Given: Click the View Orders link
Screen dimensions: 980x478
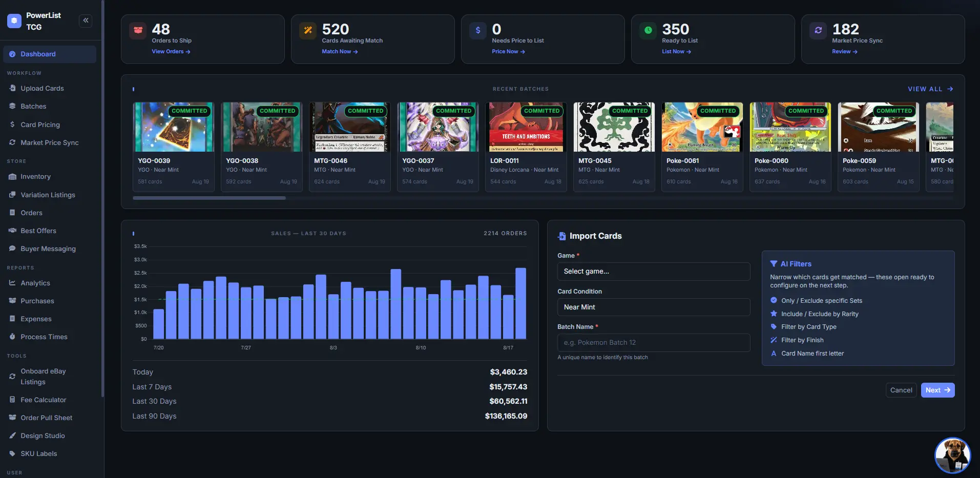Looking at the screenshot, I should (171, 52).
